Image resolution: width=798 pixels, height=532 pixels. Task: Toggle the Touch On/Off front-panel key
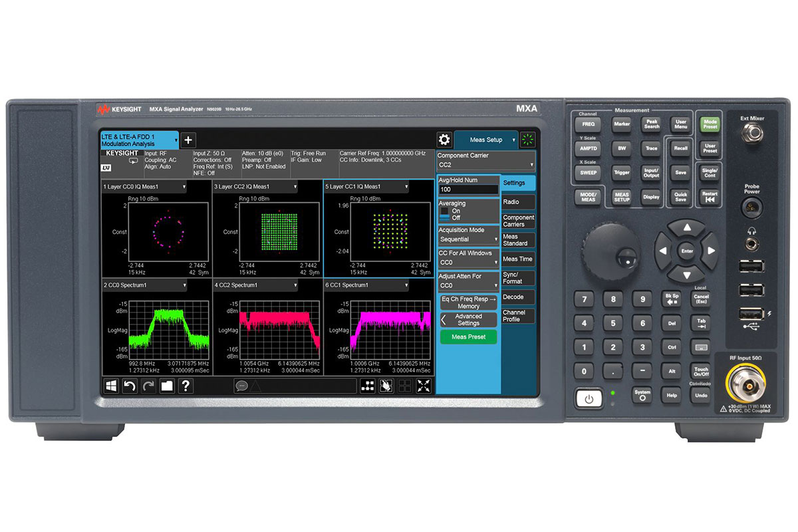tap(701, 371)
